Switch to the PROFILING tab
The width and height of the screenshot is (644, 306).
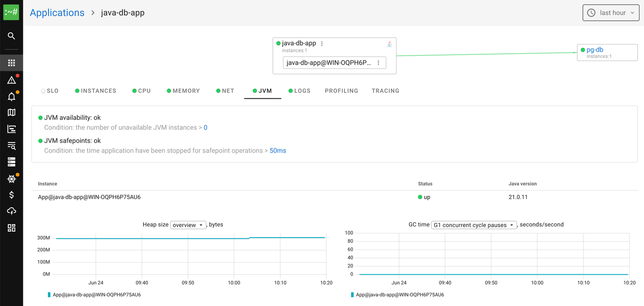point(341,91)
